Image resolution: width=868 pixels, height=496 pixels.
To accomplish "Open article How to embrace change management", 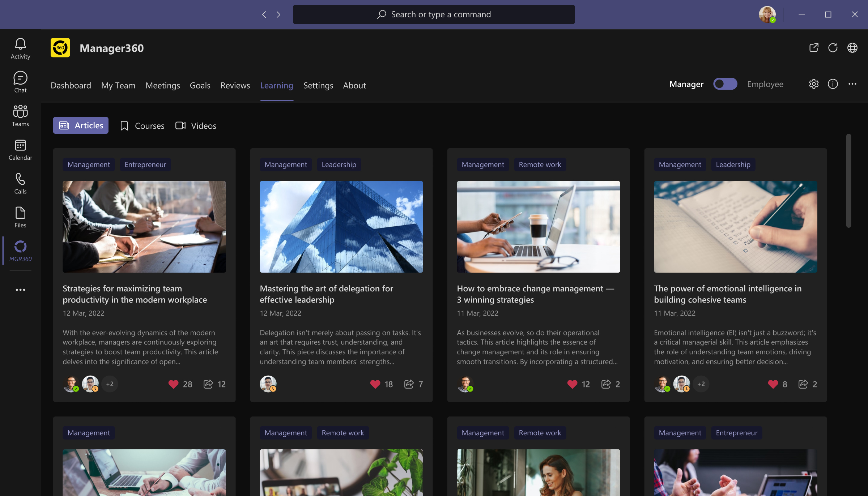I will pyautogui.click(x=535, y=294).
